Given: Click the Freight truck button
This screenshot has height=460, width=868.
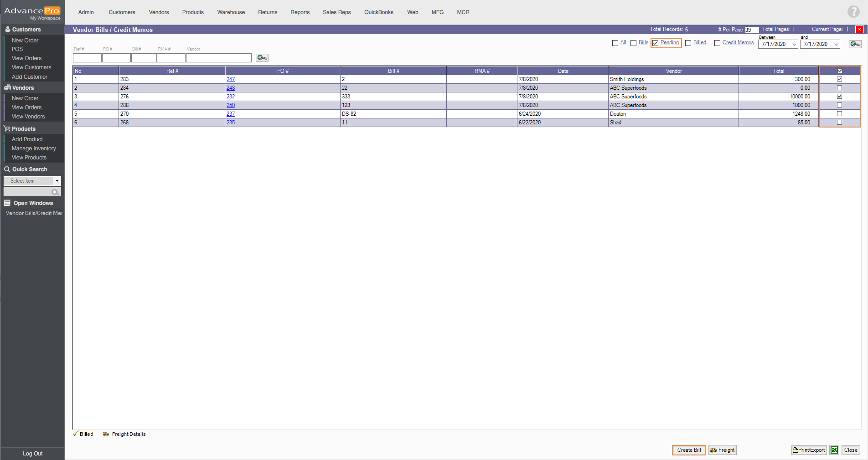Looking at the screenshot, I should click(x=722, y=450).
